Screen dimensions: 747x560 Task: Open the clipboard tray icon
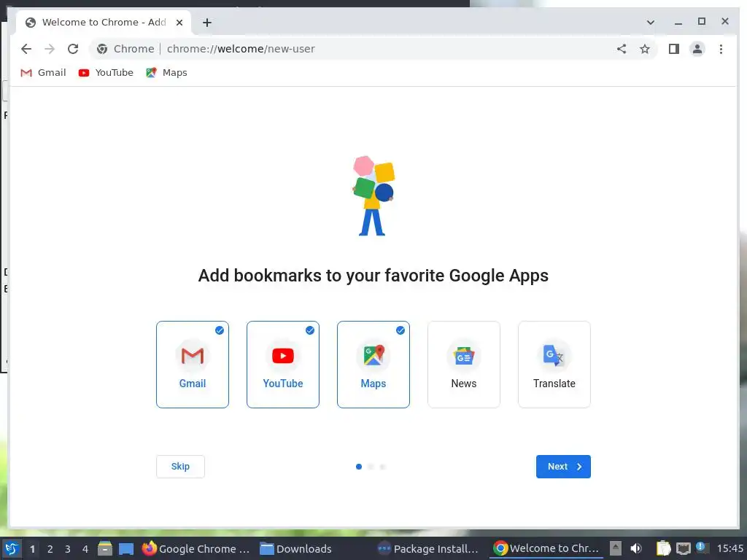(663, 548)
